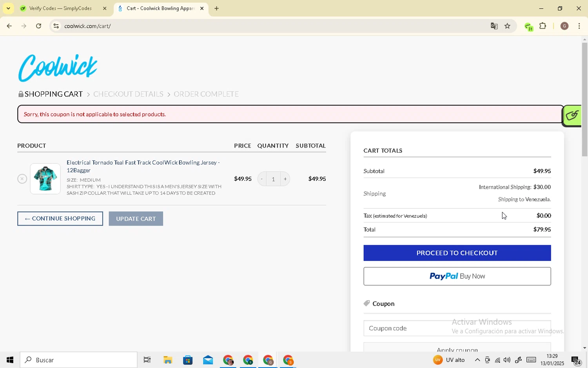This screenshot has height=368, width=588.
Task: Remove the Bowling Jersey from cart
Action: coord(22,179)
